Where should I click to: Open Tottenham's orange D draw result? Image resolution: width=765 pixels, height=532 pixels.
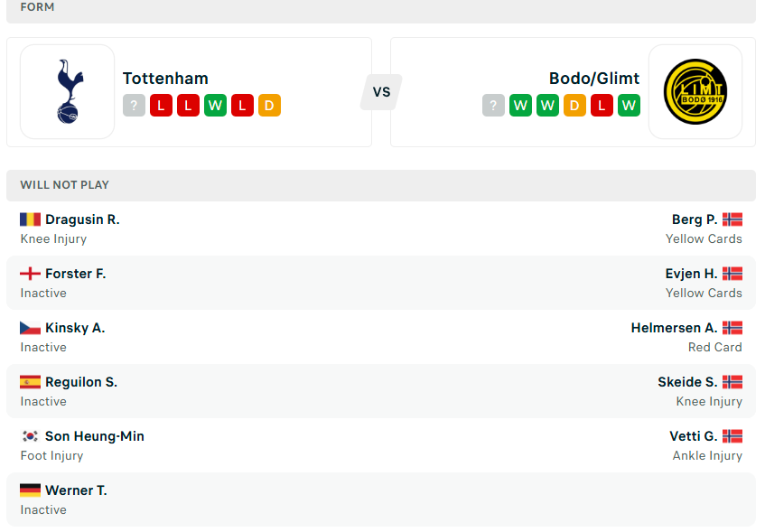(269, 106)
